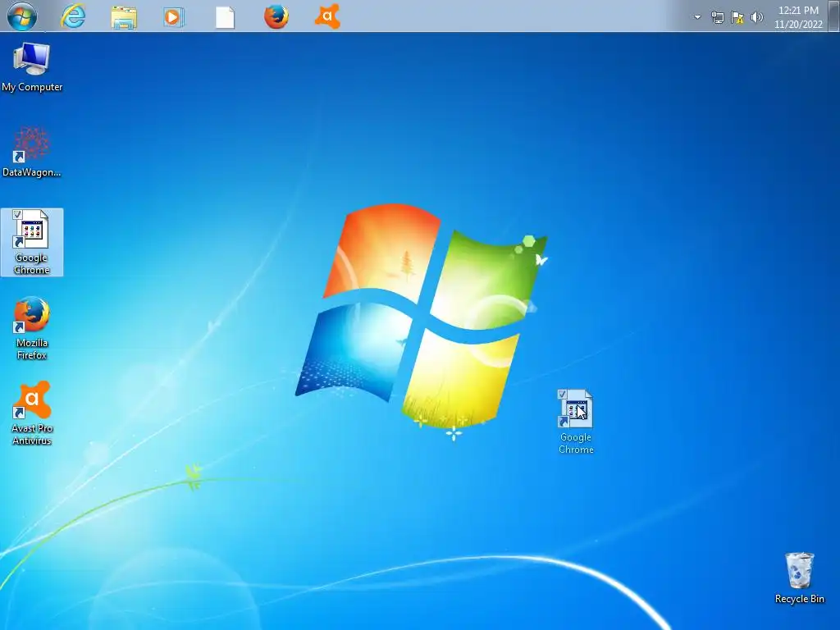Select the Mozilla Firefox desktop shortcut
Viewport: 840px width, 630px height.
pos(32,328)
